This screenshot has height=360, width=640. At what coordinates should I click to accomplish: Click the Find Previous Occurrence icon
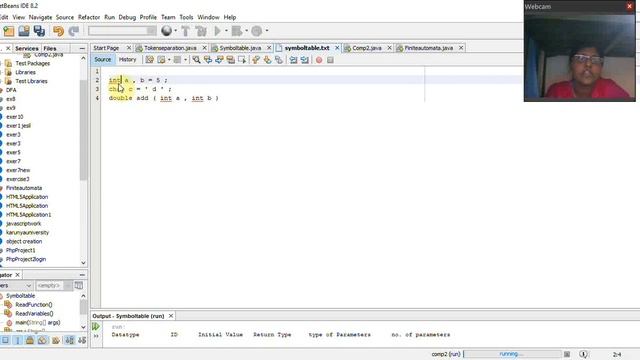[208, 60]
